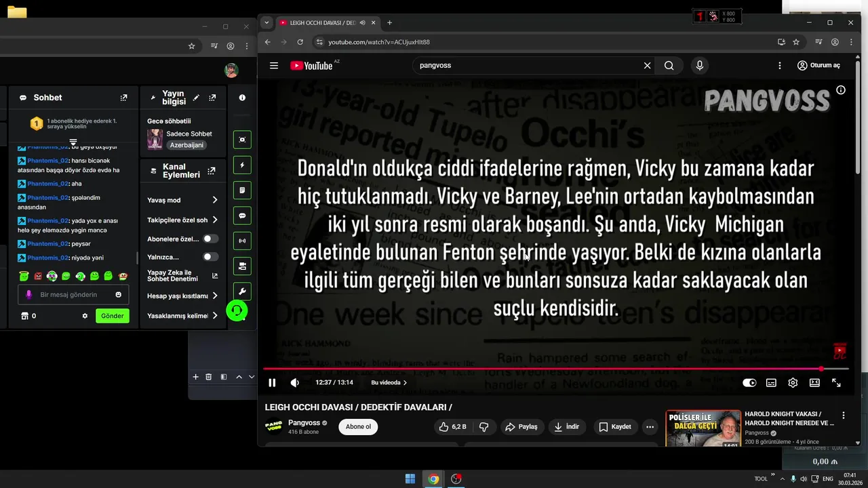Open the chat settings gear
Screen dimensions: 868x488
click(x=85, y=316)
